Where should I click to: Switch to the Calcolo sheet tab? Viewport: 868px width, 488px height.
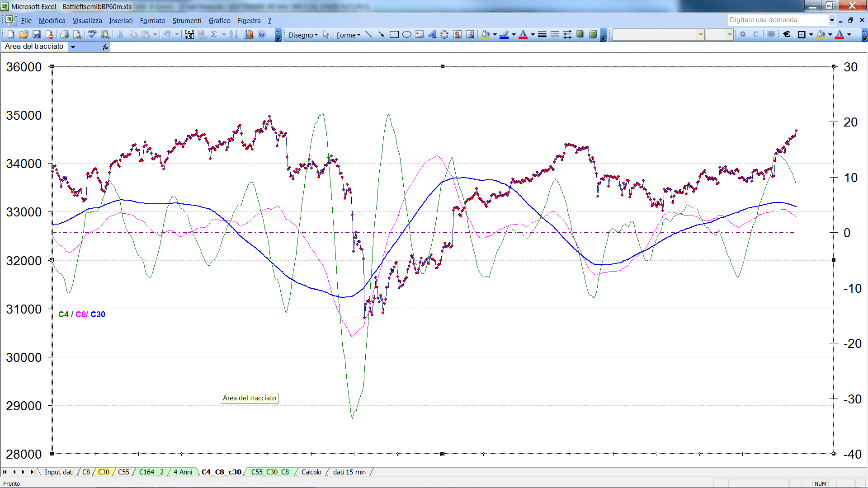[x=311, y=472]
